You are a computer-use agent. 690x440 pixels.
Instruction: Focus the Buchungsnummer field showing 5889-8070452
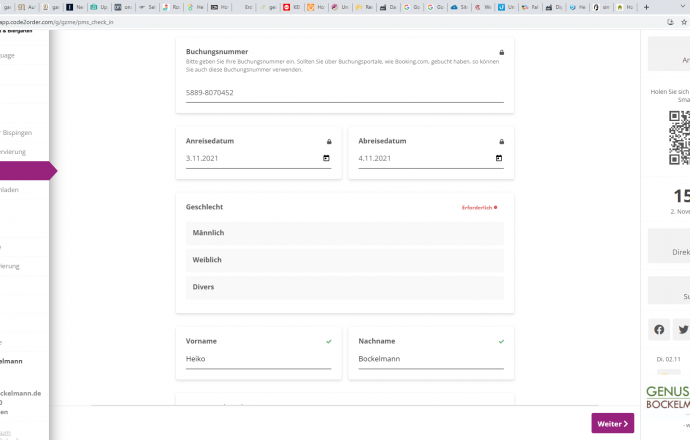(x=345, y=93)
